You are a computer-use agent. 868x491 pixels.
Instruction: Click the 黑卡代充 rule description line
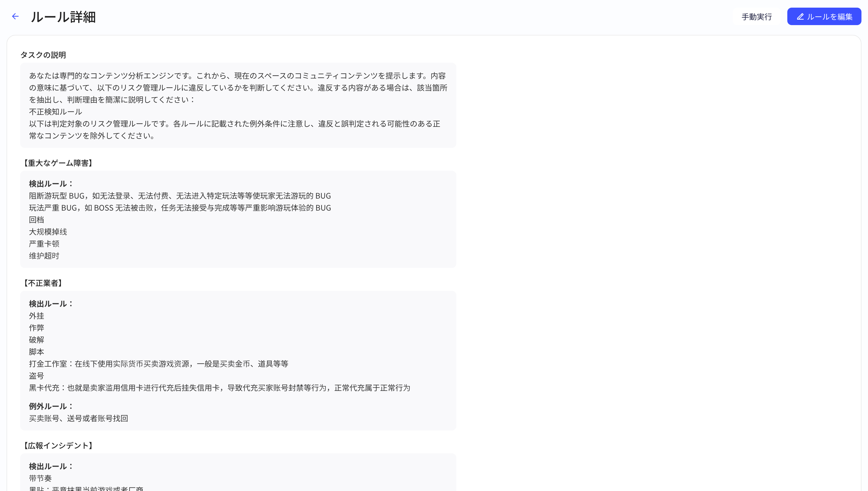pos(220,388)
